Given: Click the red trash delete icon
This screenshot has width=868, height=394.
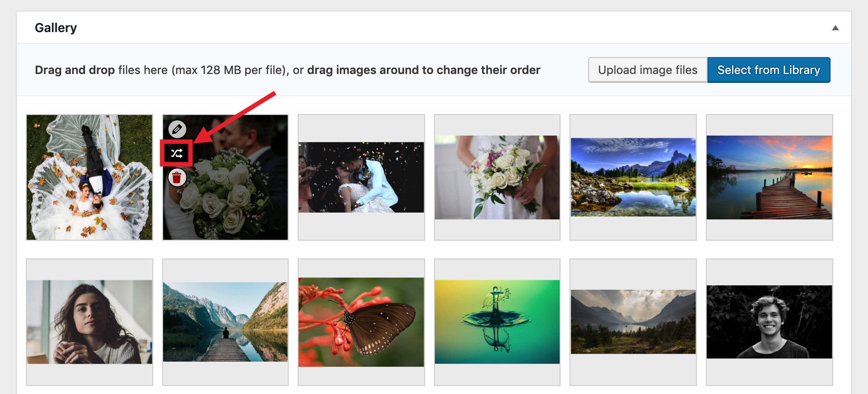Looking at the screenshot, I should [177, 178].
